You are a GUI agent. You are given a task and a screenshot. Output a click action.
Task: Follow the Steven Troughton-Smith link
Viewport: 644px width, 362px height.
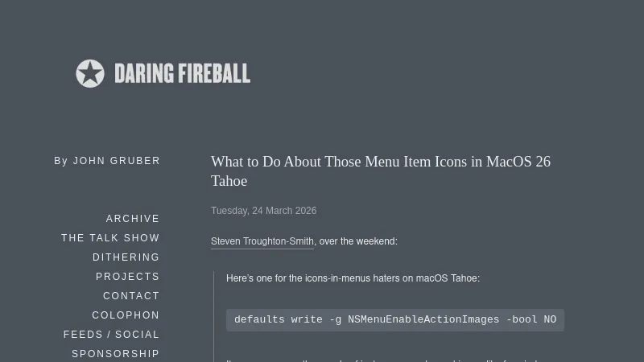click(262, 241)
